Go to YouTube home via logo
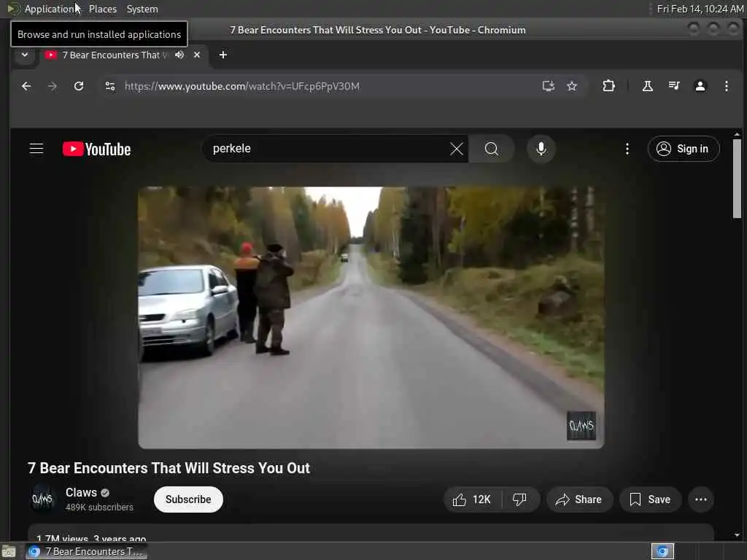This screenshot has width=747, height=560. tap(97, 149)
